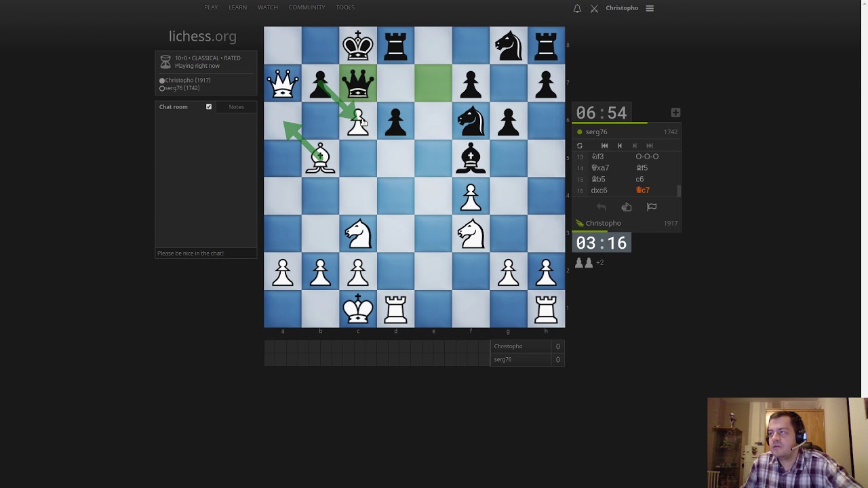Open the hamburger menu beside Christopho

pos(650,8)
